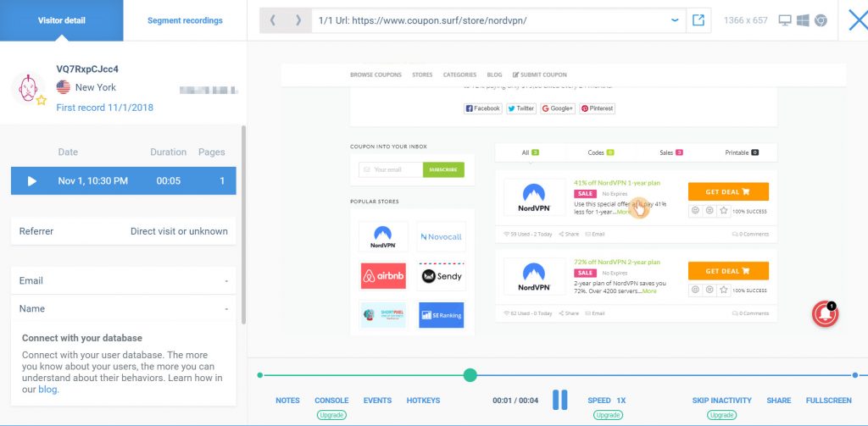Select the Printable tab

tap(742, 152)
